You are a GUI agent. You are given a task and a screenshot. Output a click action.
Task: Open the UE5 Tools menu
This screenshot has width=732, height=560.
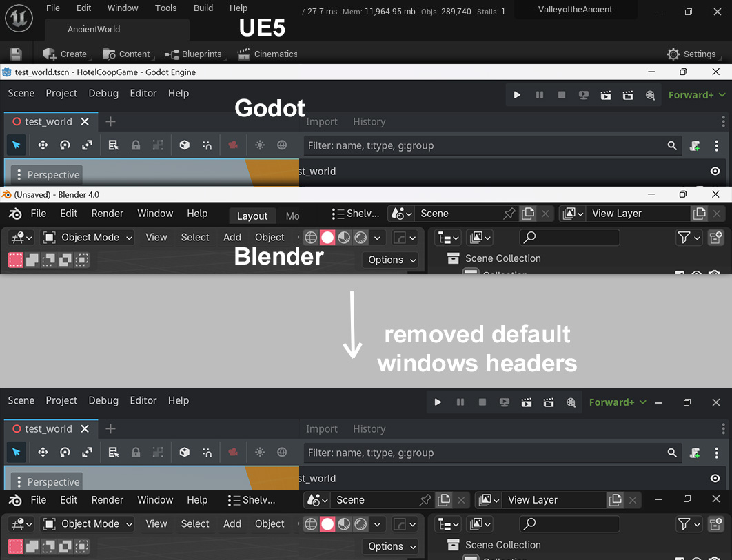click(165, 8)
